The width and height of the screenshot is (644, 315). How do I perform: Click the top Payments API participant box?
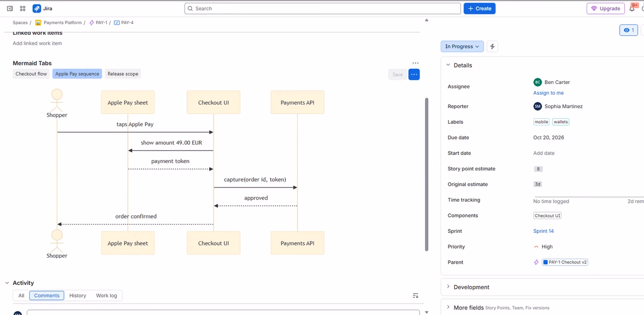pyautogui.click(x=297, y=102)
